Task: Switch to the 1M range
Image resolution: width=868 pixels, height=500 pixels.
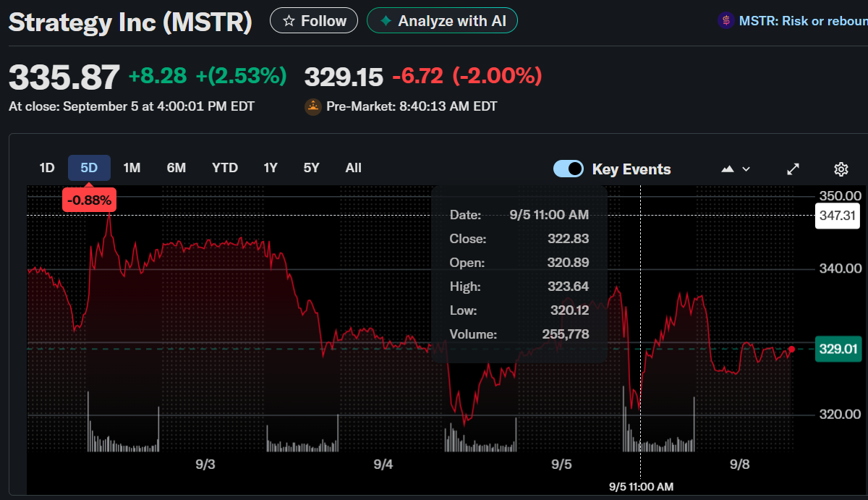Action: click(x=132, y=168)
